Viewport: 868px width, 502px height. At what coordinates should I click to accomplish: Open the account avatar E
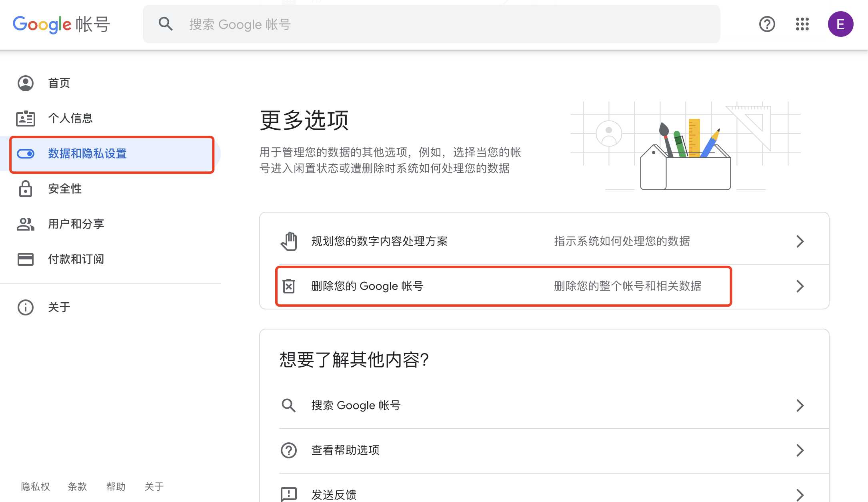840,24
